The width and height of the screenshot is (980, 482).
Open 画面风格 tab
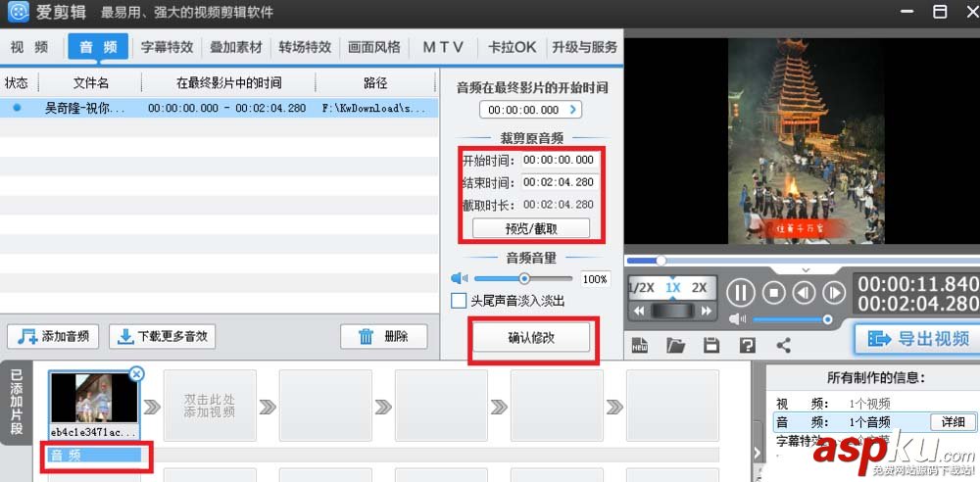pyautogui.click(x=373, y=47)
